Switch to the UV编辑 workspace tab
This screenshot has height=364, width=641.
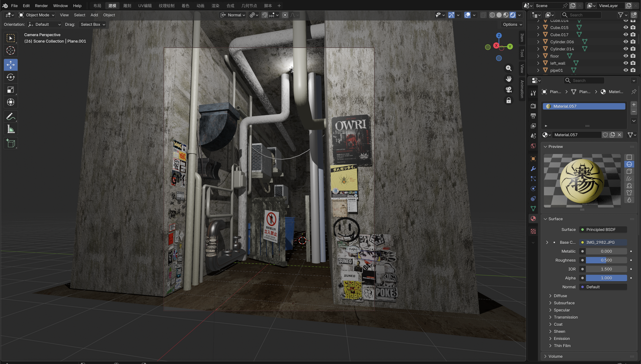[x=145, y=6]
